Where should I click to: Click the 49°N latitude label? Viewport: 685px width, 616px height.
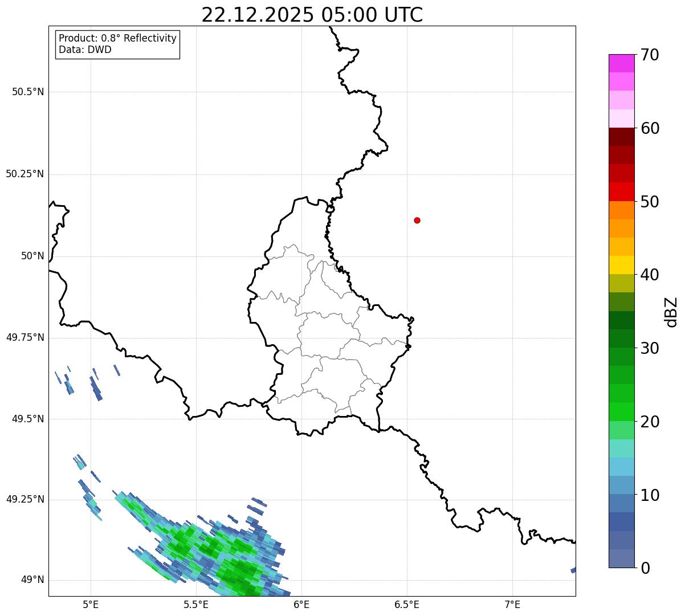32,580
